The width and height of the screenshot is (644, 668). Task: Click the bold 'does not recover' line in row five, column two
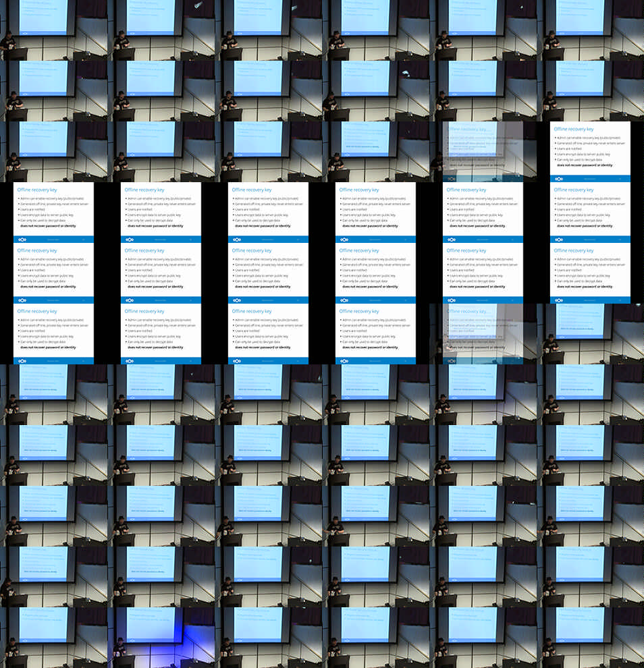pos(155,286)
